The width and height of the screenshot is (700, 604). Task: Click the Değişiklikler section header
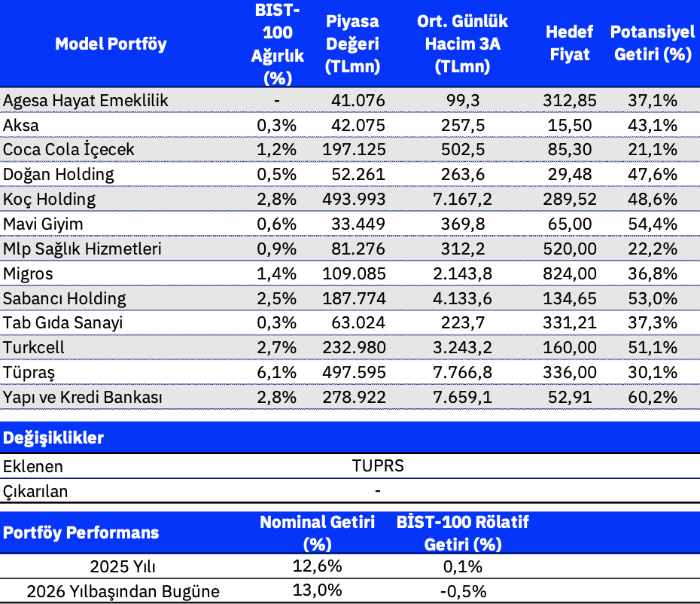tap(54, 438)
